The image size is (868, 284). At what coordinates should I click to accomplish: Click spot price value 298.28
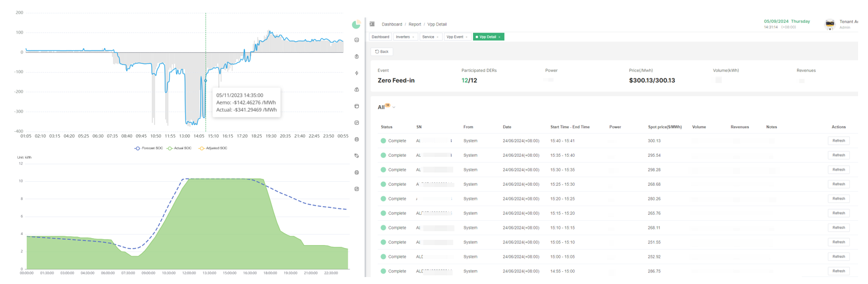[x=654, y=170]
